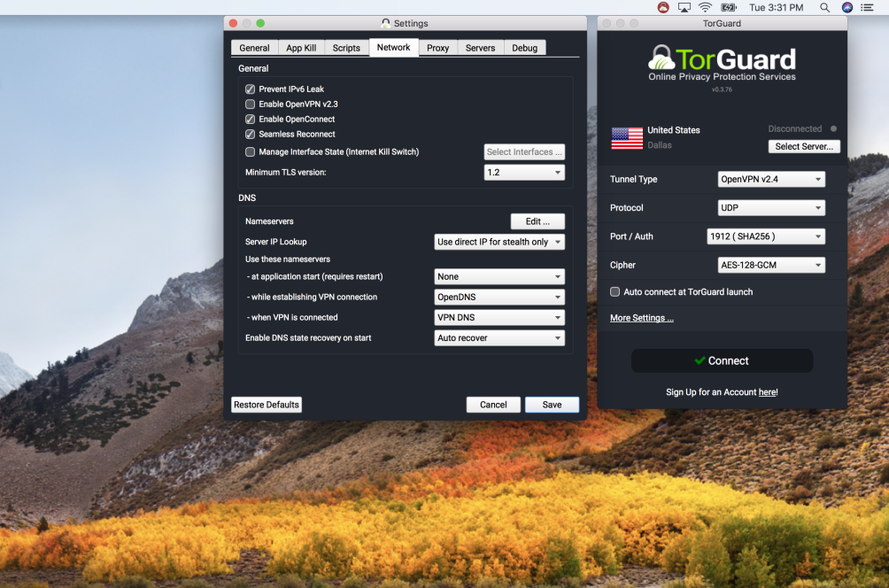The width and height of the screenshot is (889, 588).
Task: Open the VPN DNS dropdown for connected state
Action: pyautogui.click(x=499, y=317)
